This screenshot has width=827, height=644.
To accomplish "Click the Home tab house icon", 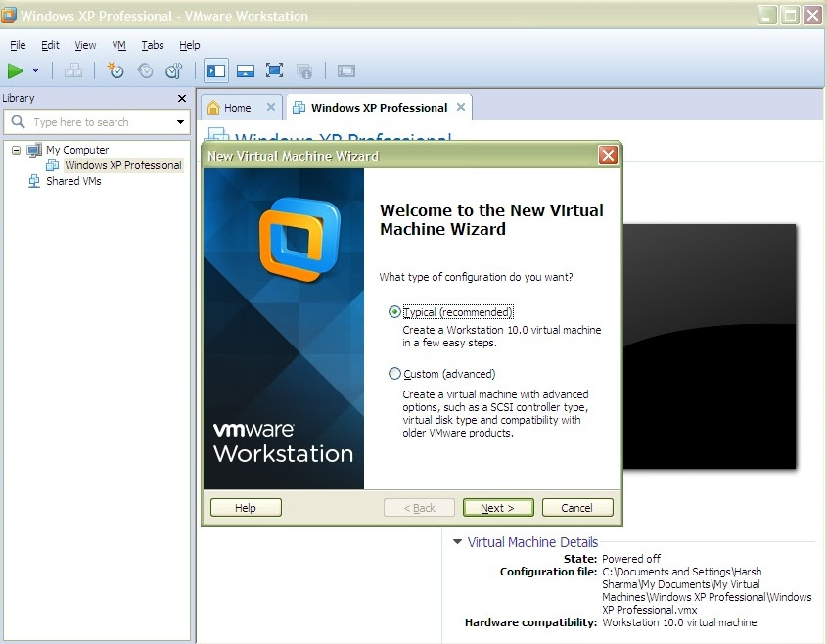I will point(213,107).
